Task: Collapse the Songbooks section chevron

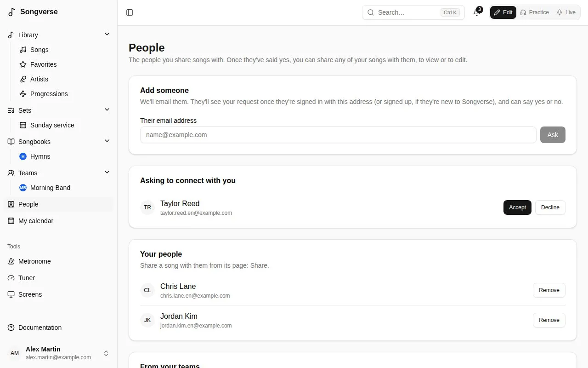Action: pyautogui.click(x=107, y=141)
